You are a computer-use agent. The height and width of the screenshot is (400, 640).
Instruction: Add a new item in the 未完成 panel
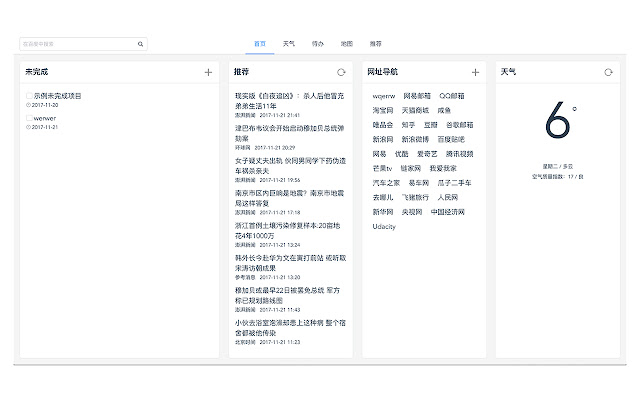[208, 72]
